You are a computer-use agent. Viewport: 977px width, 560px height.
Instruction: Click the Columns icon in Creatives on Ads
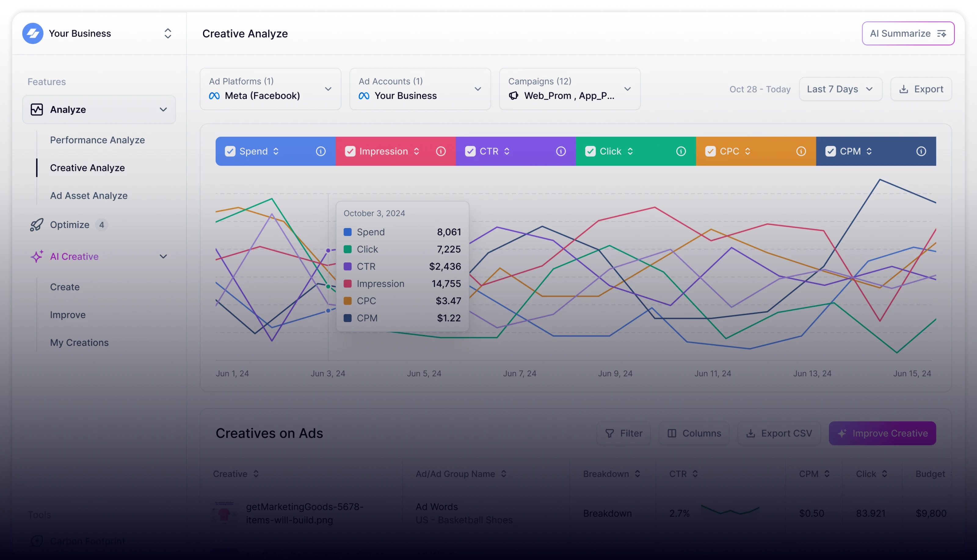(672, 433)
